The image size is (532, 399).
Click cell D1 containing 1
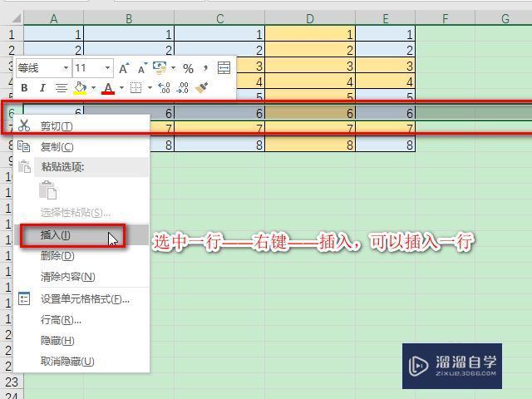pyautogui.click(x=310, y=34)
